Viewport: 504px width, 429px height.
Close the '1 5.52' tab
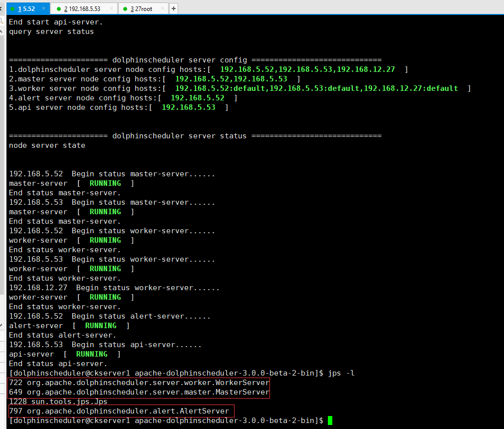[x=44, y=8]
